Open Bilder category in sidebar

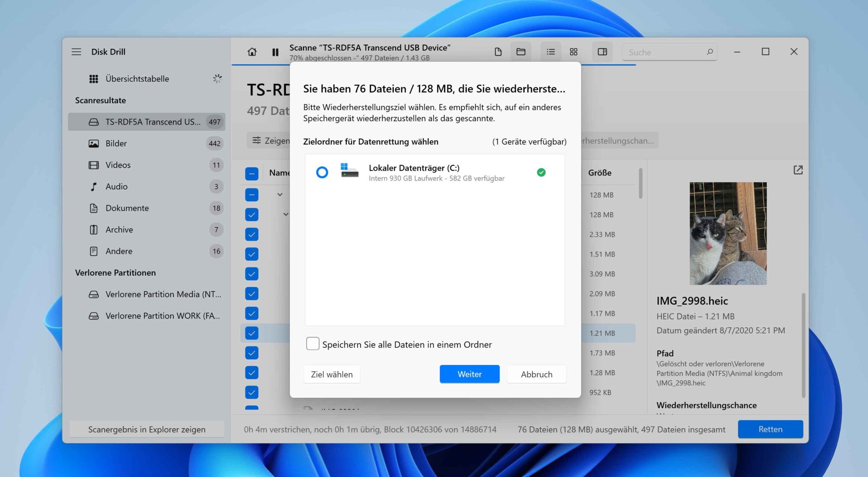(116, 143)
